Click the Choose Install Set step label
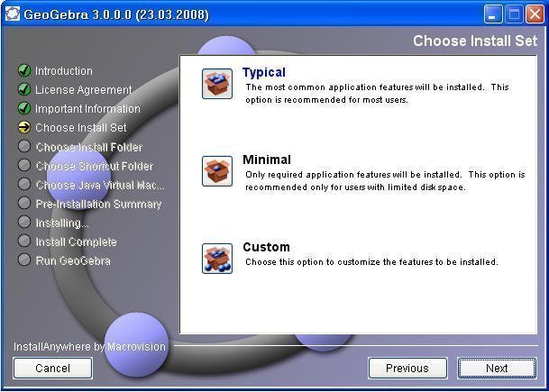 tap(81, 128)
